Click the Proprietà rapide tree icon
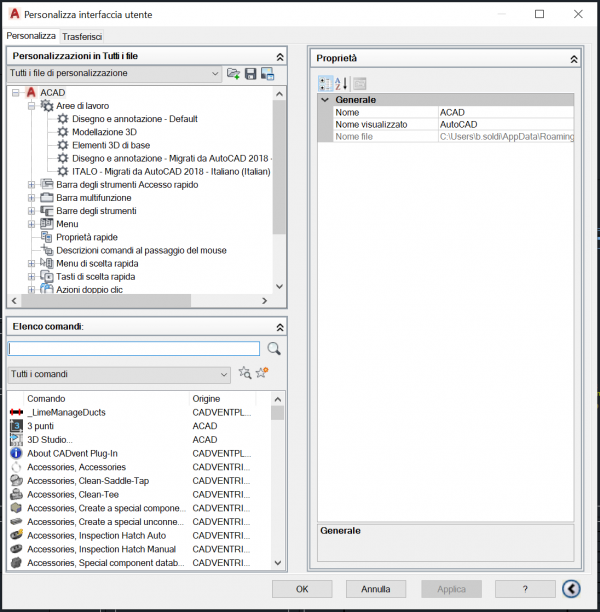600x612 pixels. pos(47,237)
